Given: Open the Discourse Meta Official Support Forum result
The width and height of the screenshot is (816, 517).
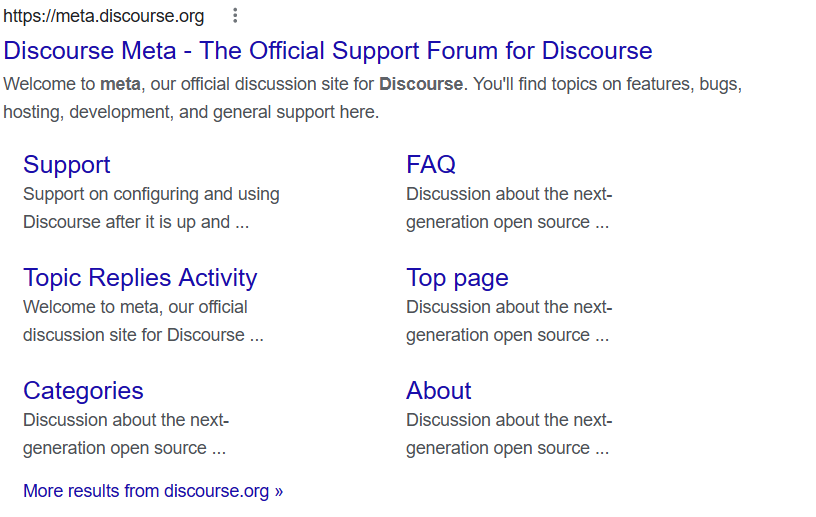Looking at the screenshot, I should pos(327,51).
